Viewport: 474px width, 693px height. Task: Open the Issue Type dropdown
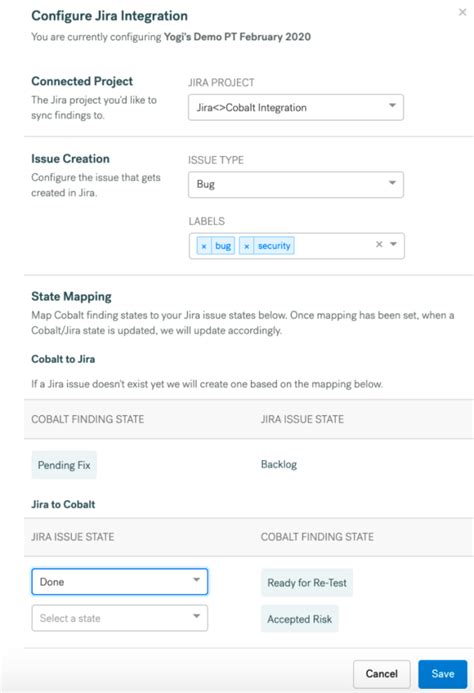pos(296,184)
